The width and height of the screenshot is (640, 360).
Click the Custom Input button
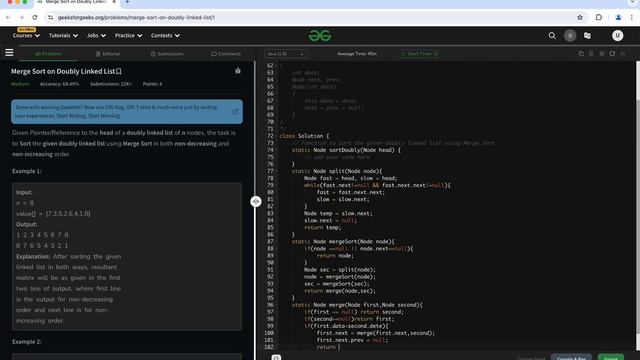531,358
